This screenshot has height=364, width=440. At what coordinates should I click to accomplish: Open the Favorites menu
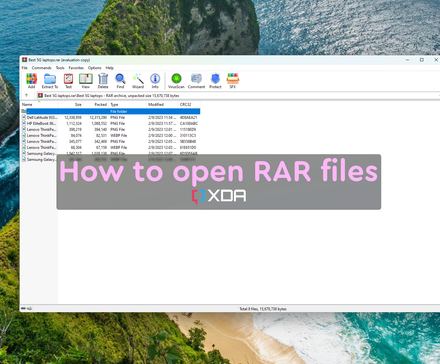pyautogui.click(x=76, y=68)
